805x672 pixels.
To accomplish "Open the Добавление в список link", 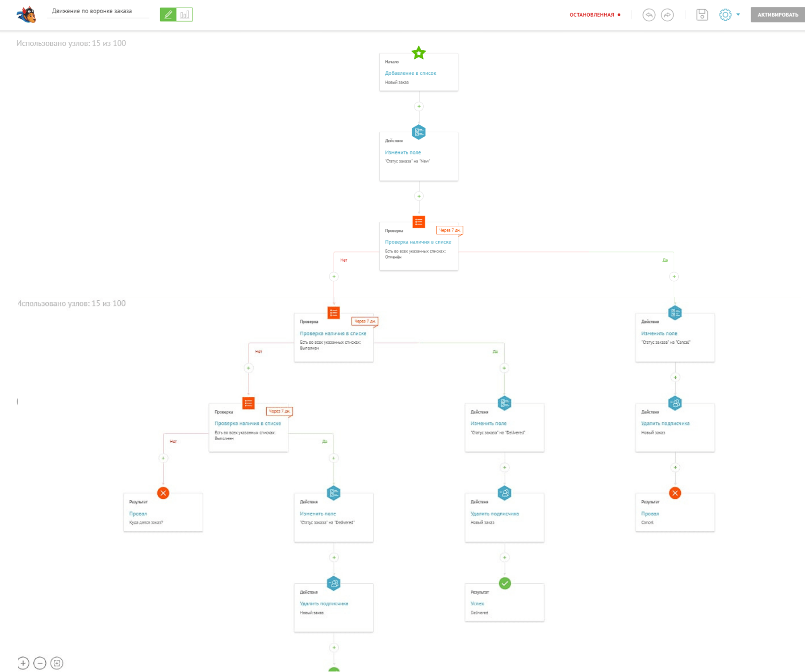I will pyautogui.click(x=411, y=73).
